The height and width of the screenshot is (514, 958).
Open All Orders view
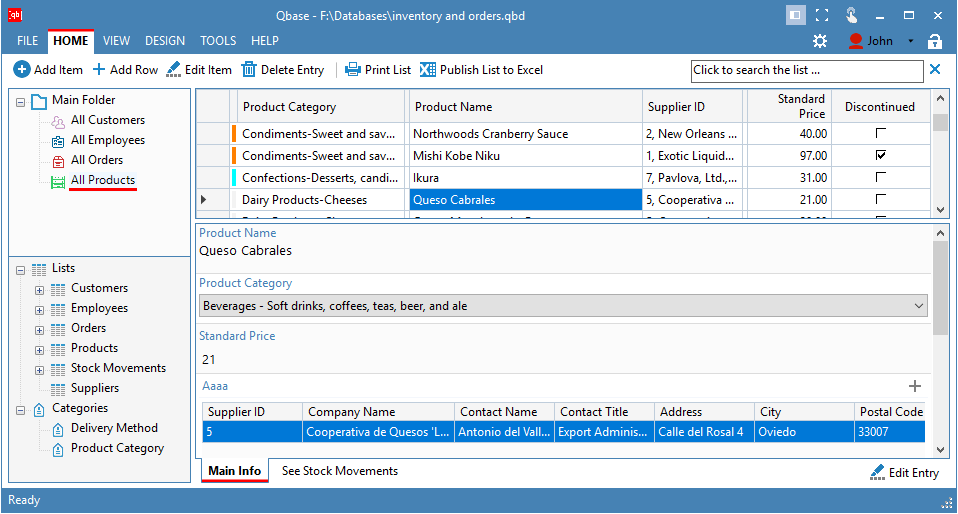tap(97, 160)
